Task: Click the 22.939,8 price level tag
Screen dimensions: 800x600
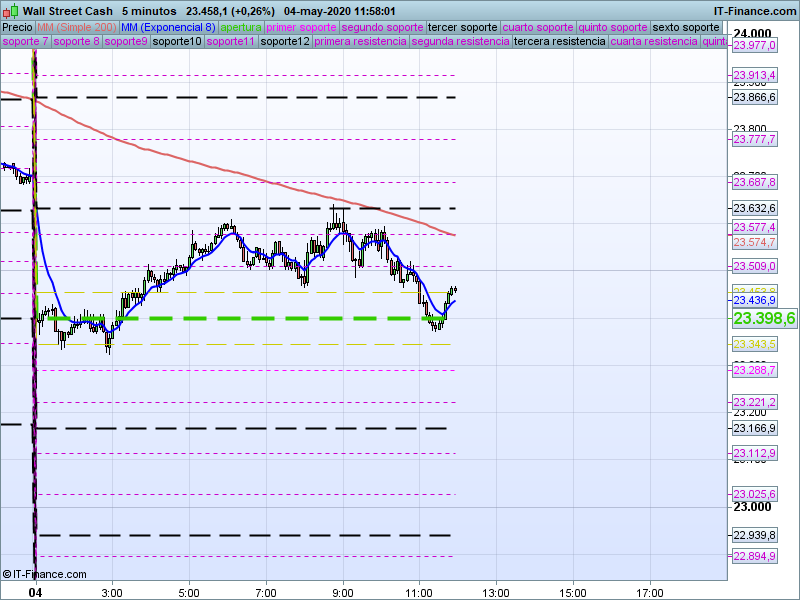Action: click(x=755, y=535)
